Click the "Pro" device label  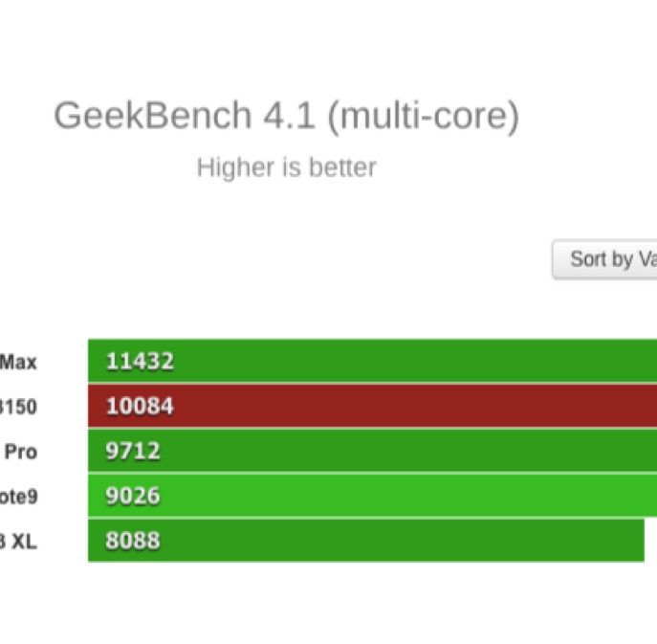(20, 452)
